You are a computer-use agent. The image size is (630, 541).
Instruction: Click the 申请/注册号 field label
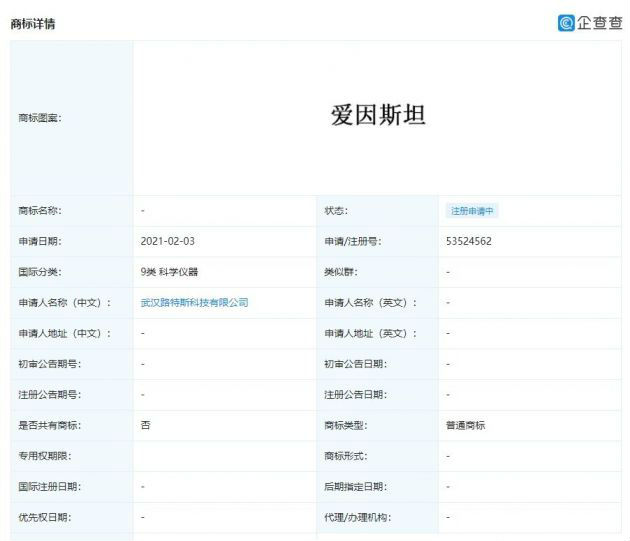[352, 241]
